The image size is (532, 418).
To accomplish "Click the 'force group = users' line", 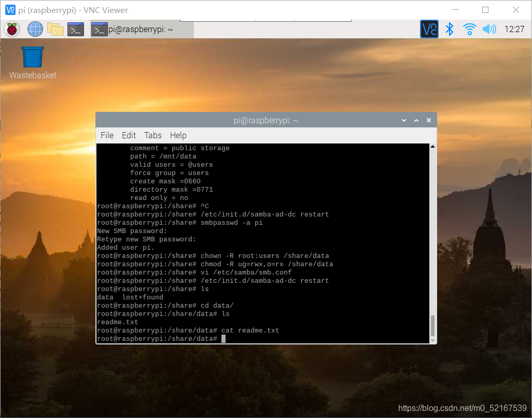I will click(170, 173).
